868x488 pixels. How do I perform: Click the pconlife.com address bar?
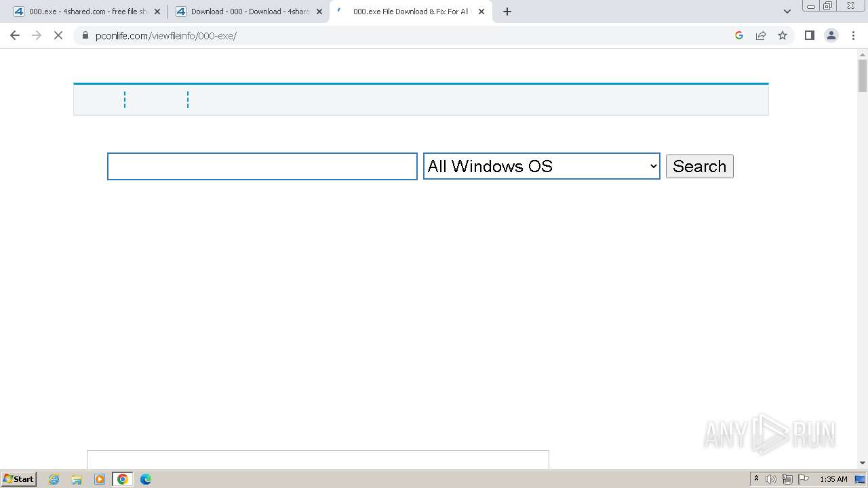(x=407, y=36)
